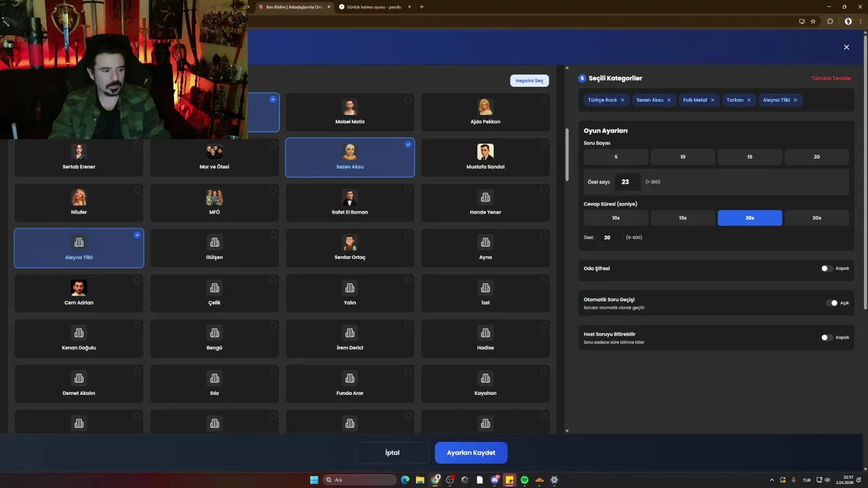Bookmark this page with the star icon
868x488 pixels.
click(813, 21)
